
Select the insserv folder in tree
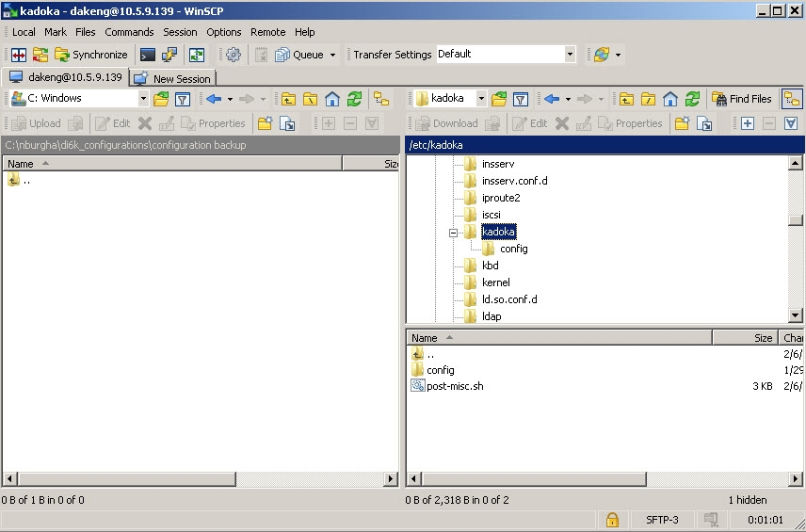coord(497,164)
